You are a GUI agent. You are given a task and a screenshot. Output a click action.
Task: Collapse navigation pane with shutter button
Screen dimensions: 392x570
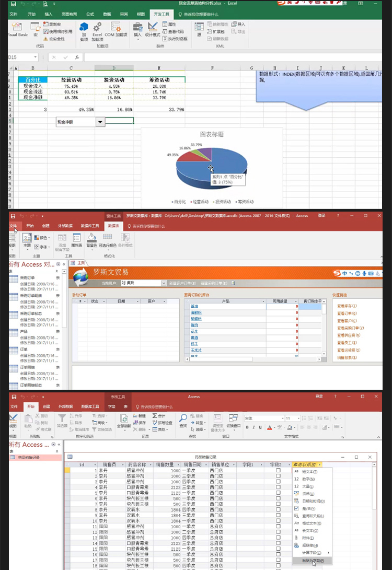coord(64,264)
